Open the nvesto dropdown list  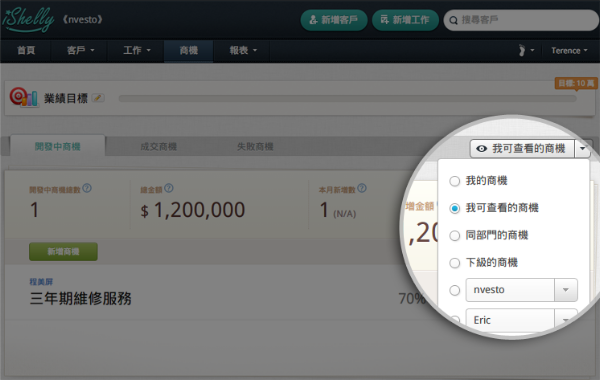coord(566,290)
